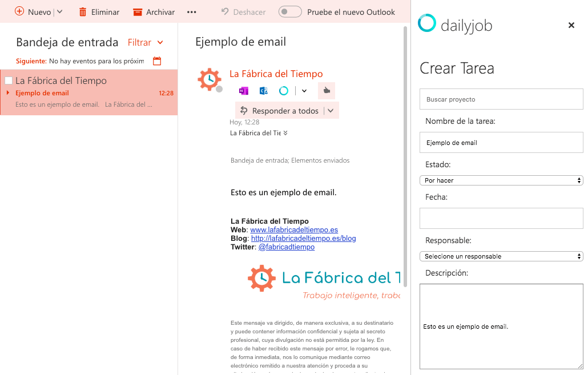This screenshot has height=375, width=588.
Task: Expand the conversation triangle for Ejemplo de email
Action: 8,92
